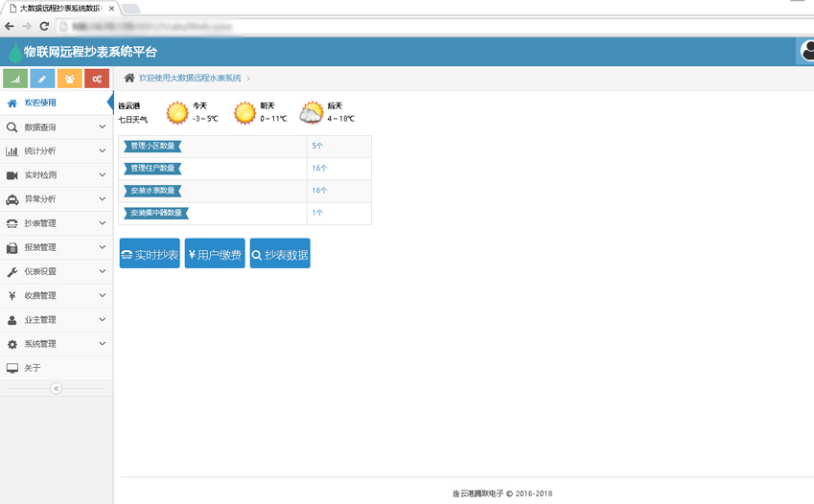Viewport: 814px width, 504px height.
Task: Click the green signal shortcut button
Action: pyautogui.click(x=16, y=79)
